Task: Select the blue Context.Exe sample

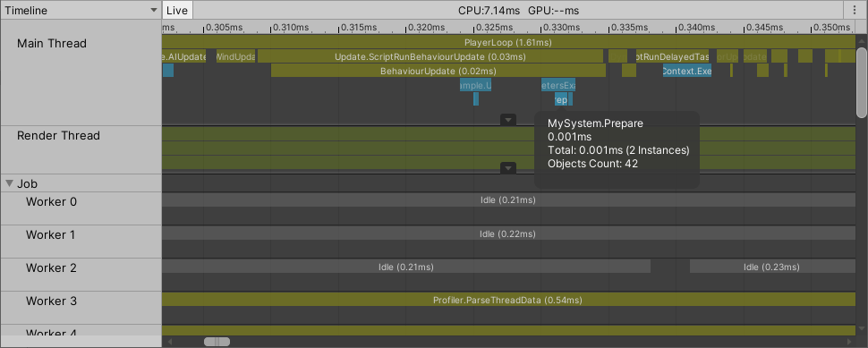Action: point(687,71)
